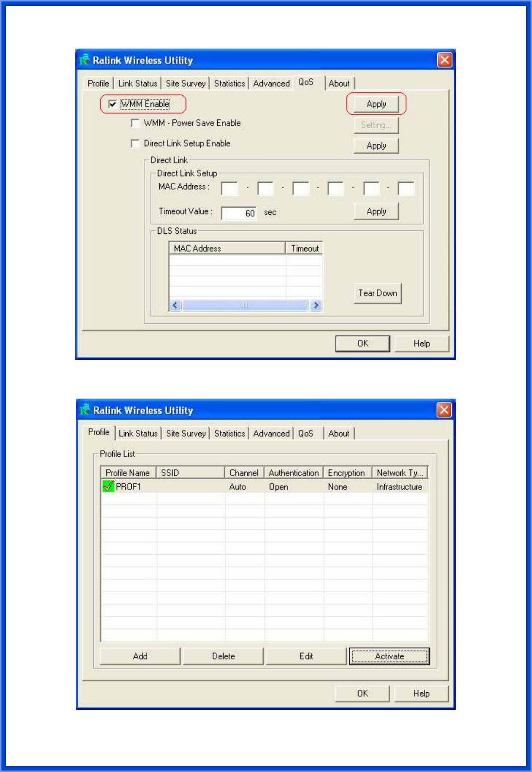Viewport: 532px width, 772px height.
Task: Click the fifth MAC Address octet field
Action: click(372, 188)
